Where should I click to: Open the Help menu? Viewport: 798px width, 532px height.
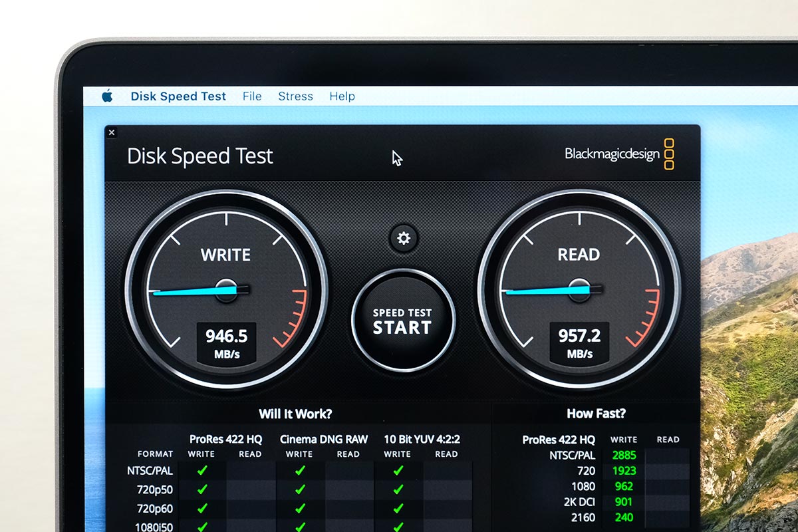342,96
